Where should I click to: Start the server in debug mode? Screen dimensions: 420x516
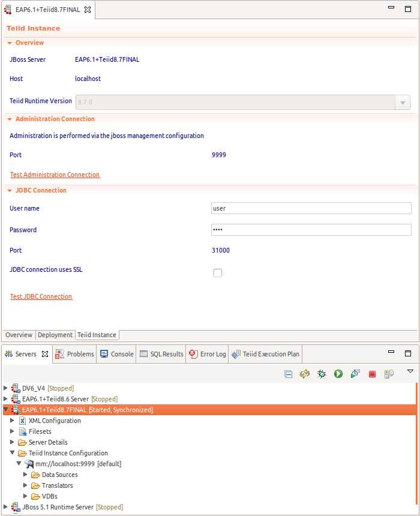322,374
